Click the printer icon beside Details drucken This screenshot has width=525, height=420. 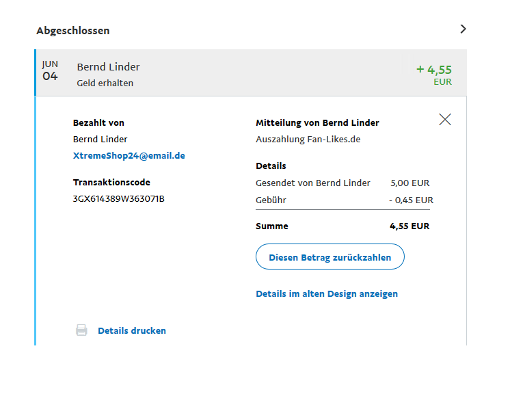coord(81,330)
